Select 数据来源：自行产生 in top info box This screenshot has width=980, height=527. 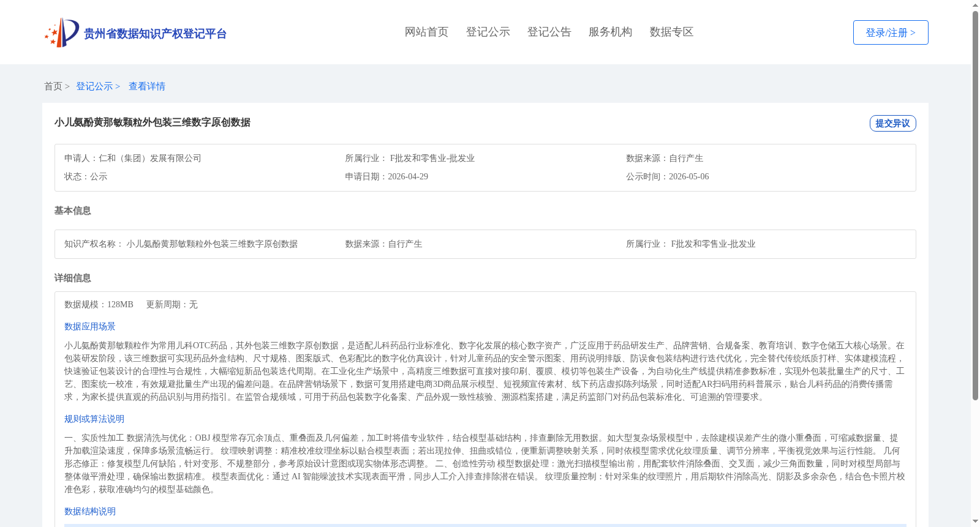point(665,158)
